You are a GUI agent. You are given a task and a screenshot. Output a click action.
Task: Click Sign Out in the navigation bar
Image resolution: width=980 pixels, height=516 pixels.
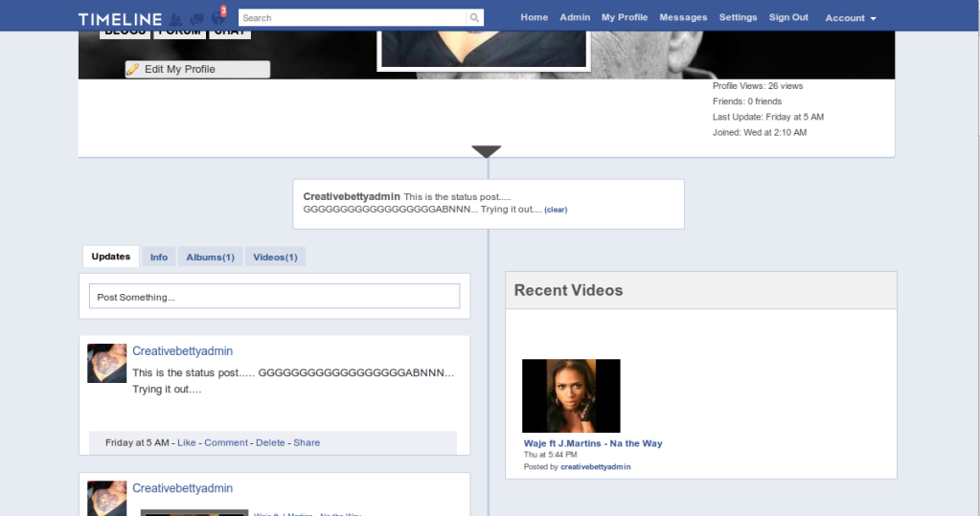click(x=788, y=17)
